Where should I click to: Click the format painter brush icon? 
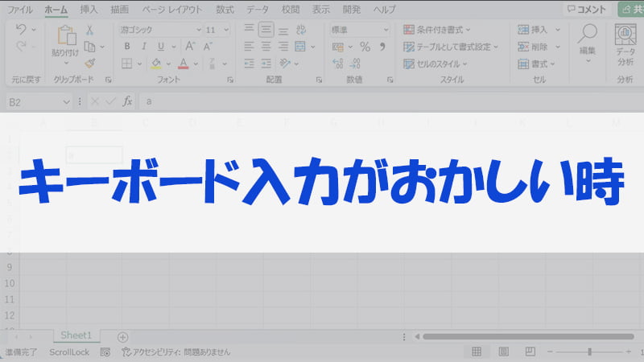pyautogui.click(x=89, y=64)
